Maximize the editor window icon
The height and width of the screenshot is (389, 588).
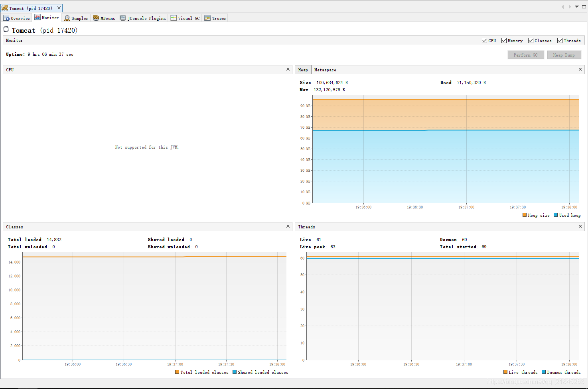coord(584,7)
